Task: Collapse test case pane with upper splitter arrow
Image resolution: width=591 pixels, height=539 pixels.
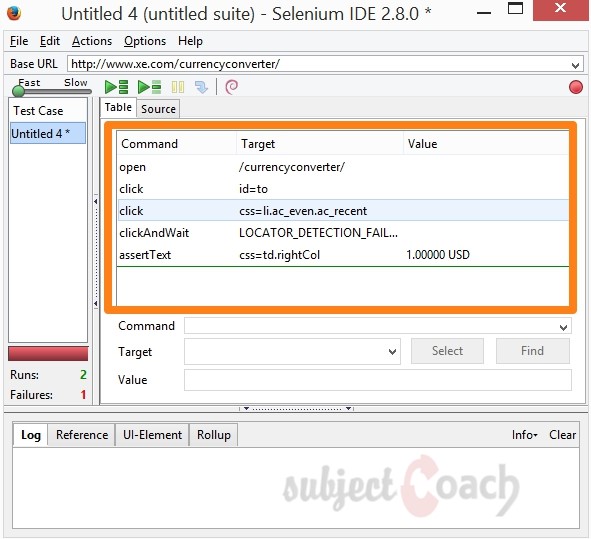Action: point(96,202)
